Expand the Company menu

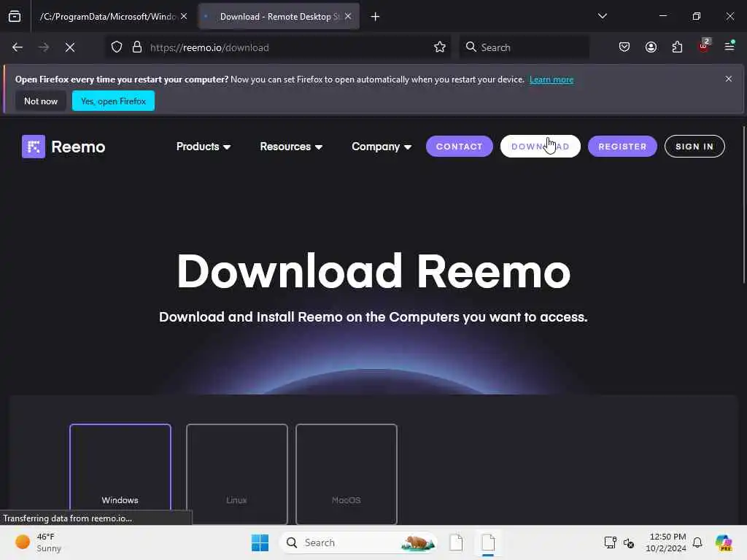click(x=381, y=147)
